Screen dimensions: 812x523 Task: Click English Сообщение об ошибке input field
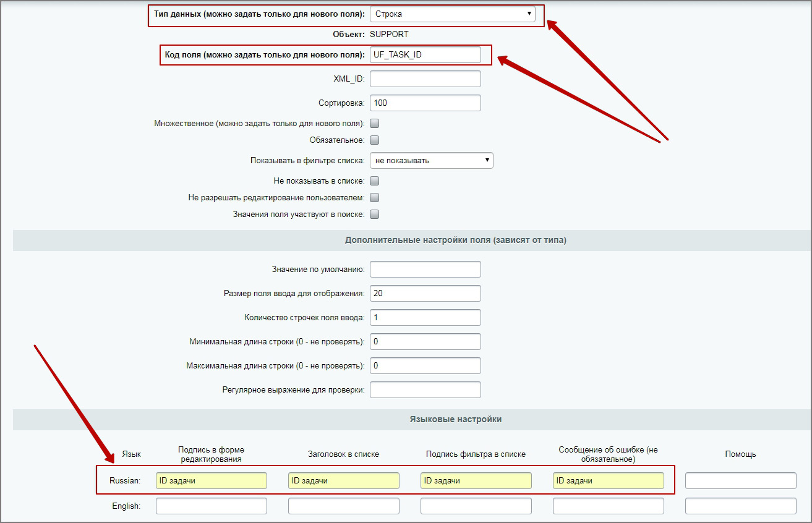[x=608, y=506]
